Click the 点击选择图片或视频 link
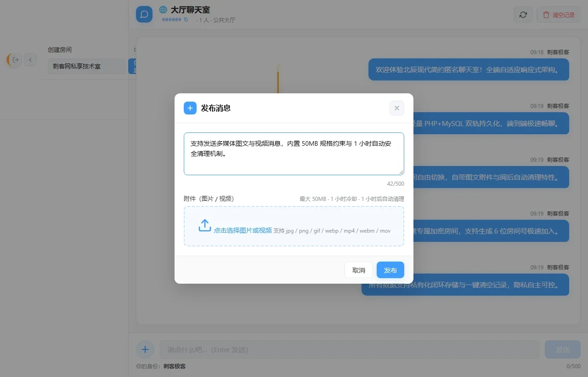Viewport: 588px width, 377px height. [x=243, y=230]
